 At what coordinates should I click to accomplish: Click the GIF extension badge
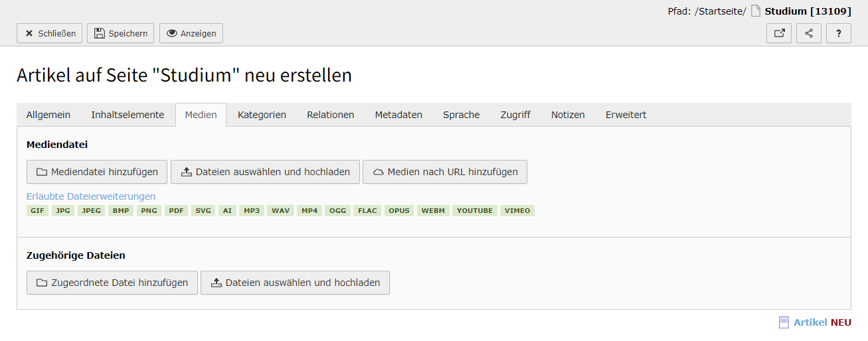click(37, 211)
